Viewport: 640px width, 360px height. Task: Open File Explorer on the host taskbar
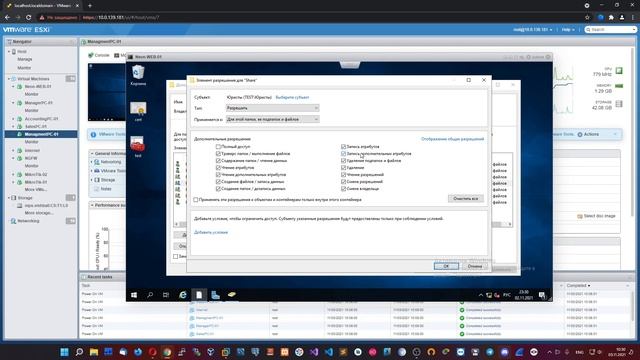[x=94, y=352]
